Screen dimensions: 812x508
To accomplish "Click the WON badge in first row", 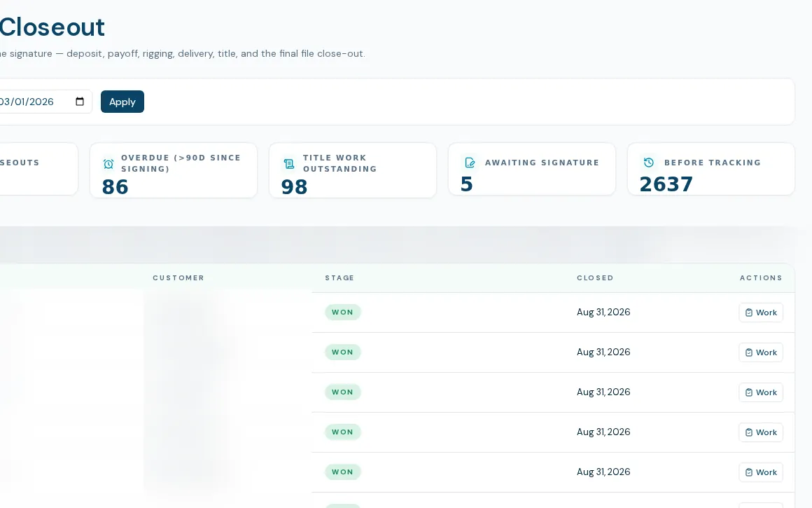I will pos(343,312).
